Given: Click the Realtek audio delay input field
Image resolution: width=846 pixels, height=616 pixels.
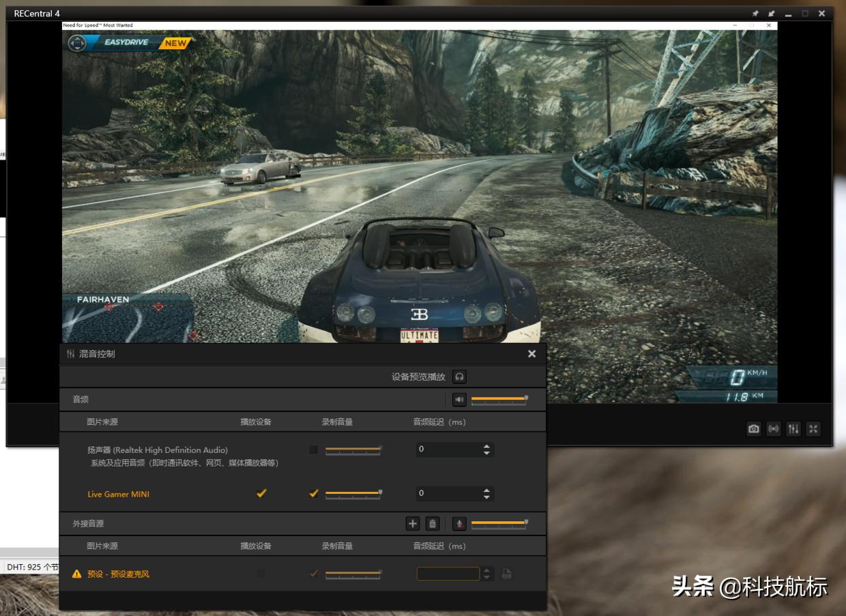Looking at the screenshot, I should click(x=448, y=450).
